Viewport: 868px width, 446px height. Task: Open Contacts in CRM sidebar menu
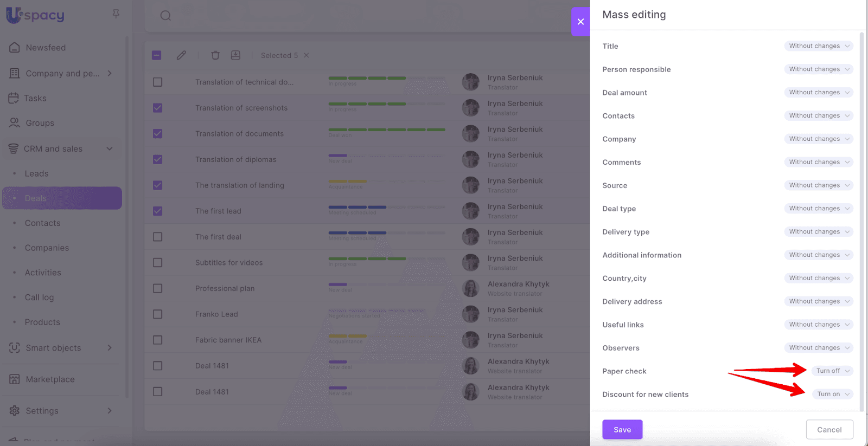pos(42,223)
